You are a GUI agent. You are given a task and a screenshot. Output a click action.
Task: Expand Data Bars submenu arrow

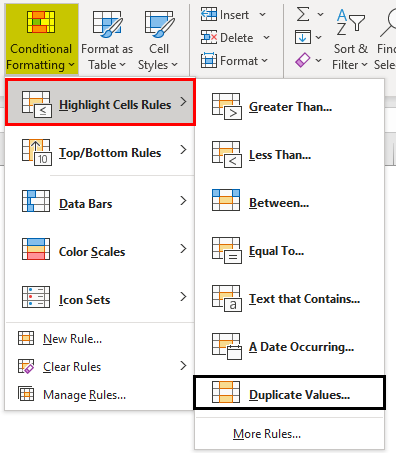(x=183, y=201)
